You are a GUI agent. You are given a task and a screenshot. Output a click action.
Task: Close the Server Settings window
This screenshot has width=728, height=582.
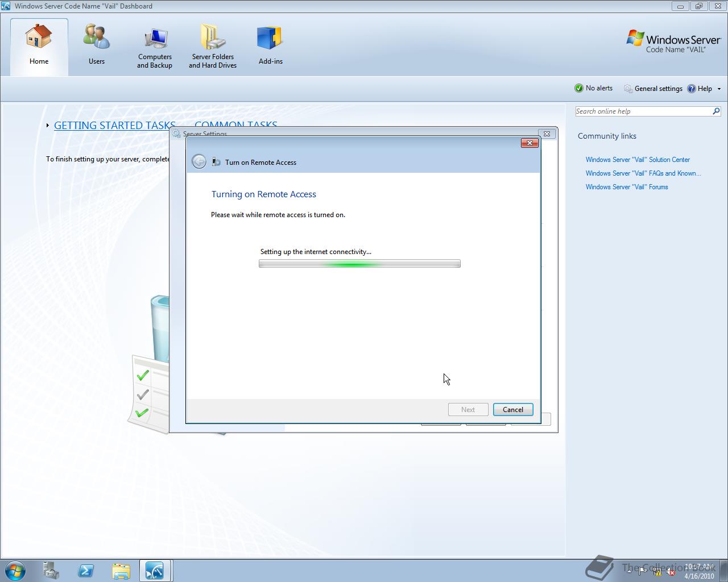[x=547, y=134]
